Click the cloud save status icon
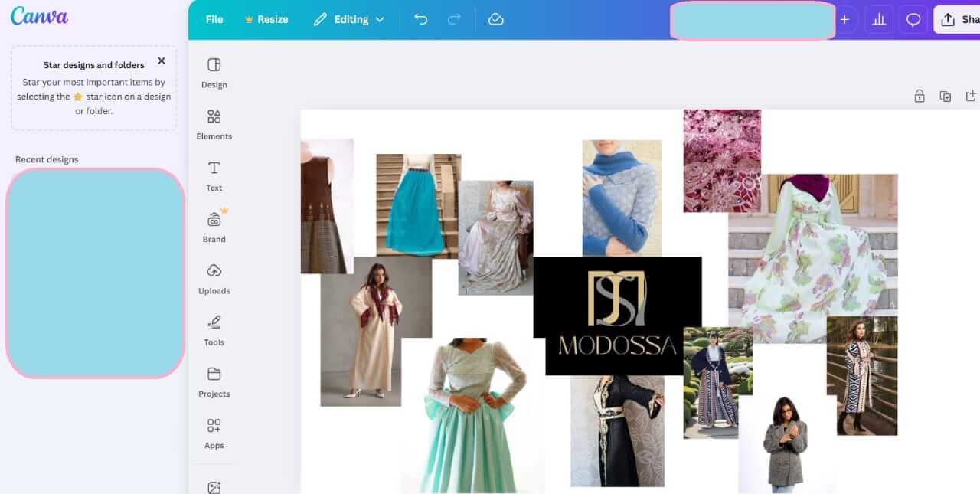980x494 pixels. [x=495, y=19]
